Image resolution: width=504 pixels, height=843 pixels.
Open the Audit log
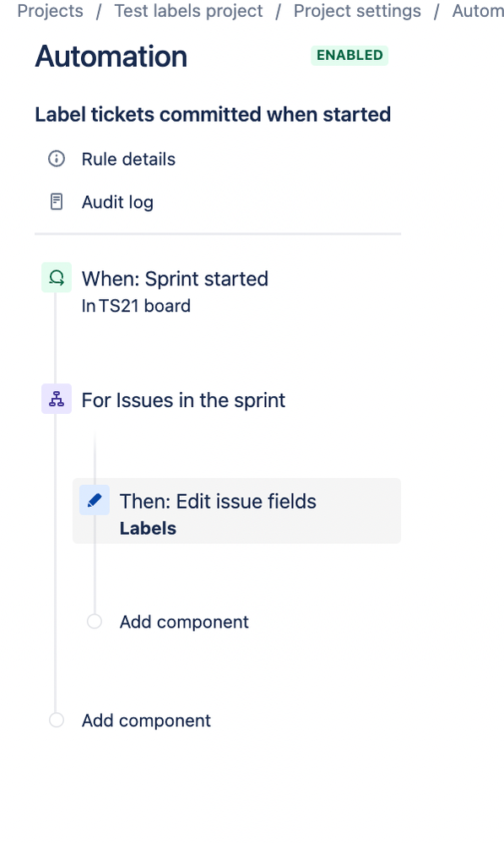[x=117, y=202]
